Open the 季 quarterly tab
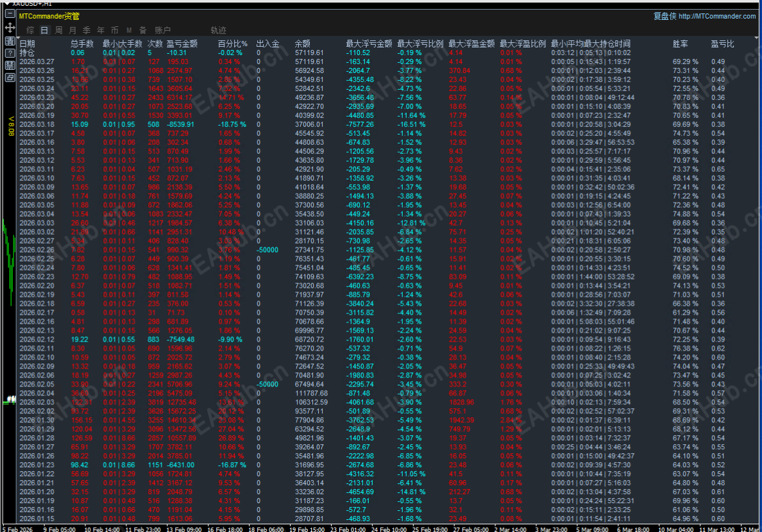Viewport: 762px width, 532px height. pos(87,30)
